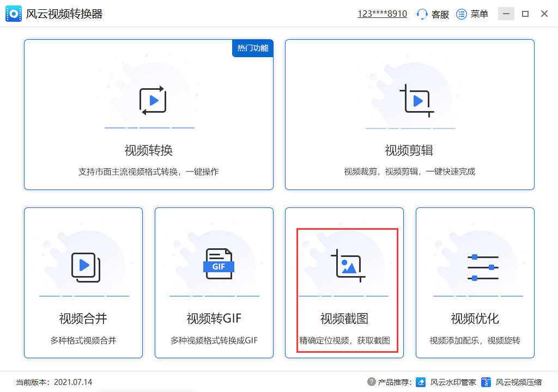Click the 视频转换 convert icon
Image resolution: width=558 pixels, height=392 pixels.
[153, 100]
